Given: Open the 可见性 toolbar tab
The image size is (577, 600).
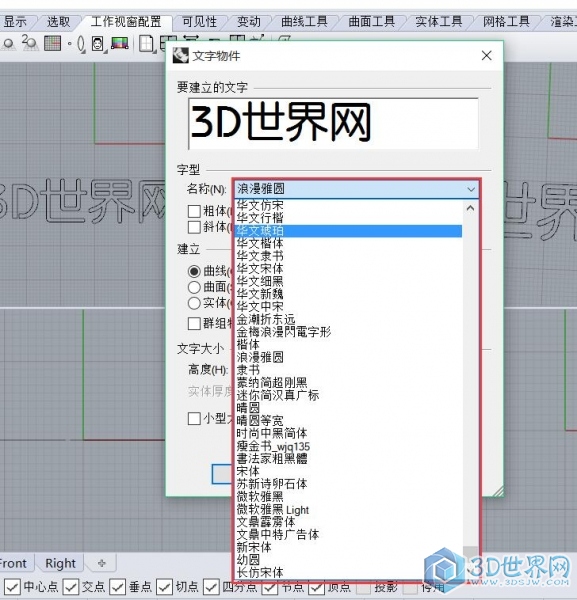Looking at the screenshot, I should [x=199, y=22].
